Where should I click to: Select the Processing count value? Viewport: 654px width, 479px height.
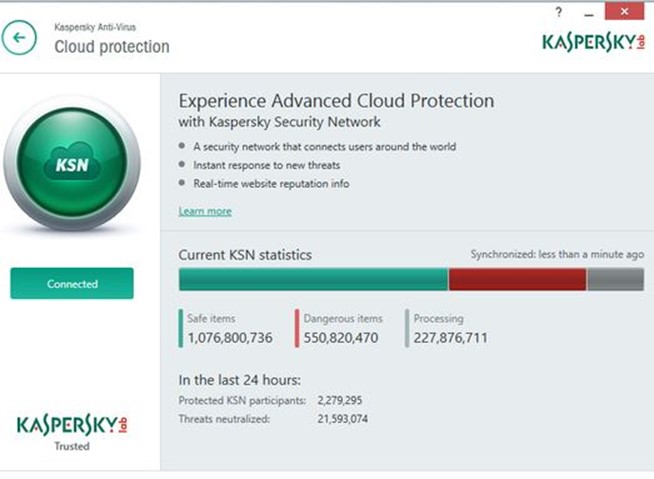point(450,338)
